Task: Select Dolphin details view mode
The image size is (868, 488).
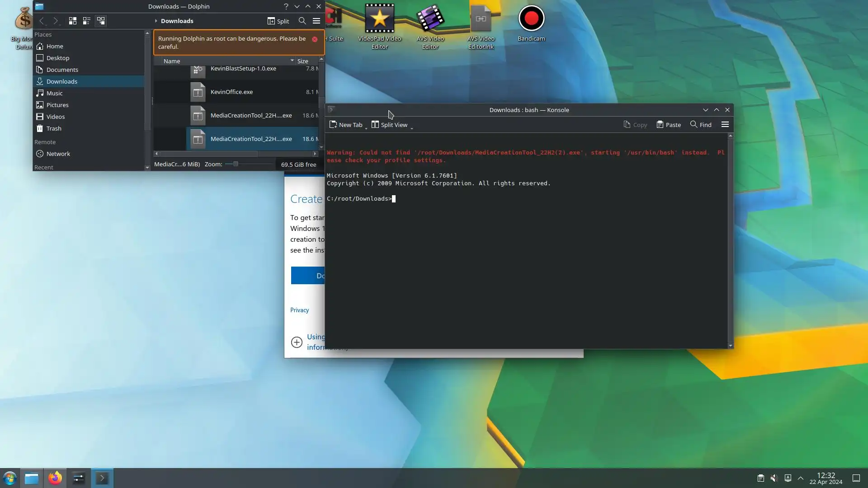Action: (101, 21)
